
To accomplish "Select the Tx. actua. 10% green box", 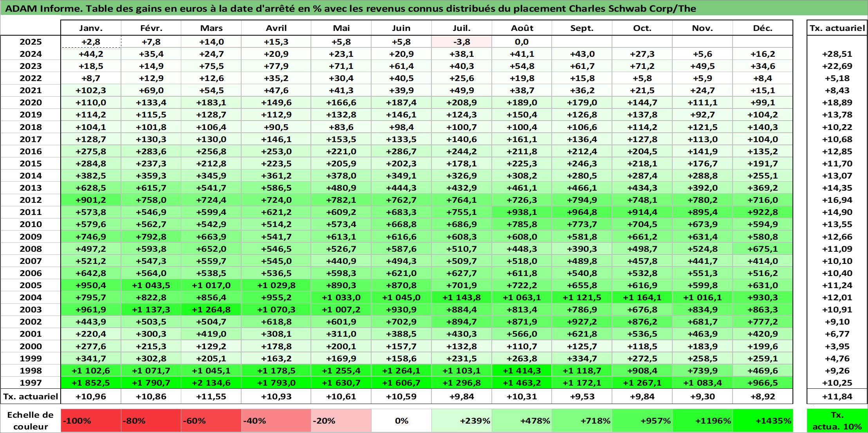I will (837, 420).
